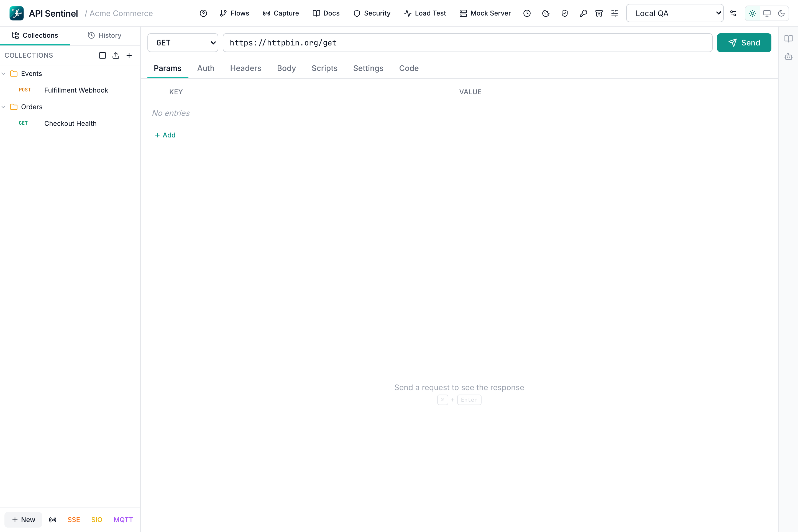798x532 pixels.
Task: Collapse the Orders folder chevron
Action: point(4,107)
